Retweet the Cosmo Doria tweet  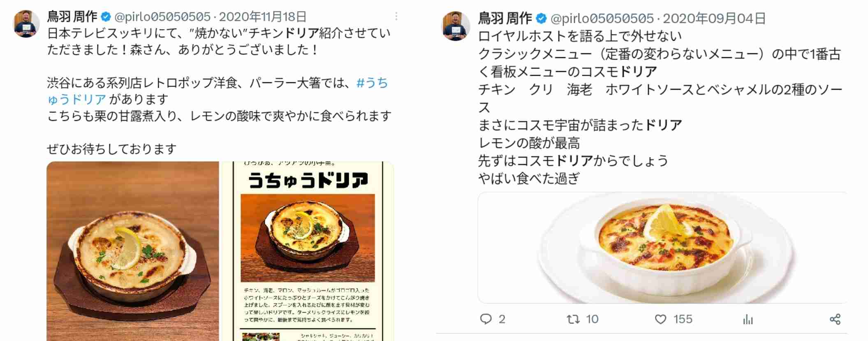[573, 319]
